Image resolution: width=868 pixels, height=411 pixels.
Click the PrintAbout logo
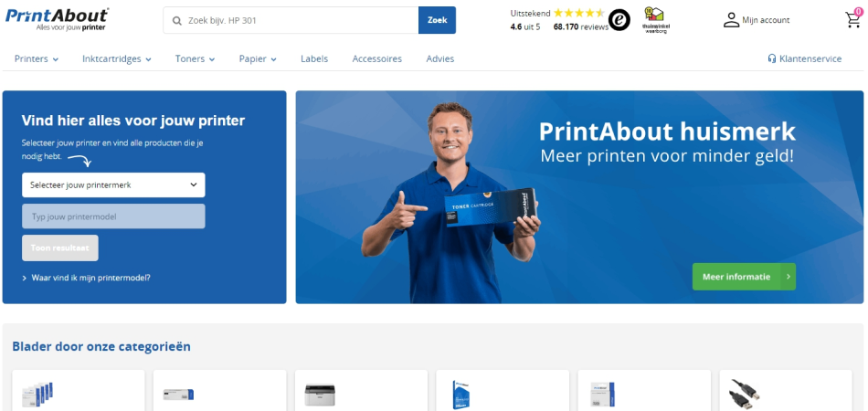click(57, 19)
